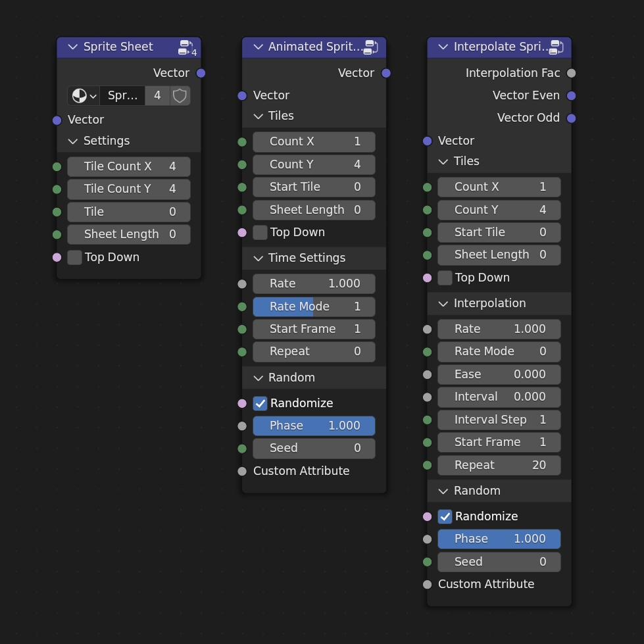Click Rate field in Interpolate Sprite

499,330
